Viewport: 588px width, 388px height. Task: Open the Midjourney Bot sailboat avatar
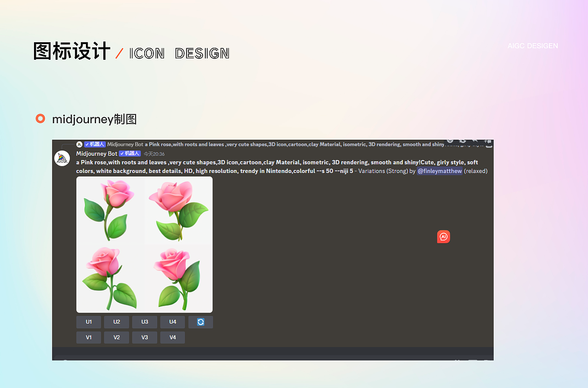[x=62, y=159]
